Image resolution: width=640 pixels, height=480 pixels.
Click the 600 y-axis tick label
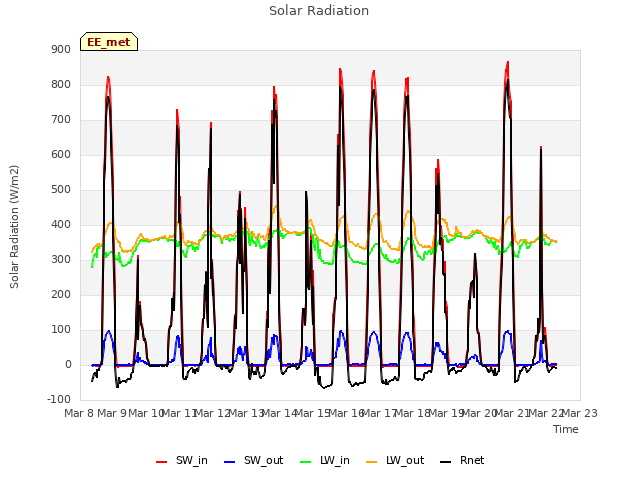(x=61, y=155)
